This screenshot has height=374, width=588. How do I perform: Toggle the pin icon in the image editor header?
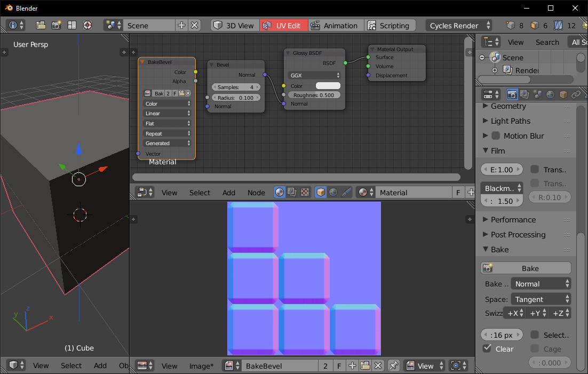tap(394, 365)
